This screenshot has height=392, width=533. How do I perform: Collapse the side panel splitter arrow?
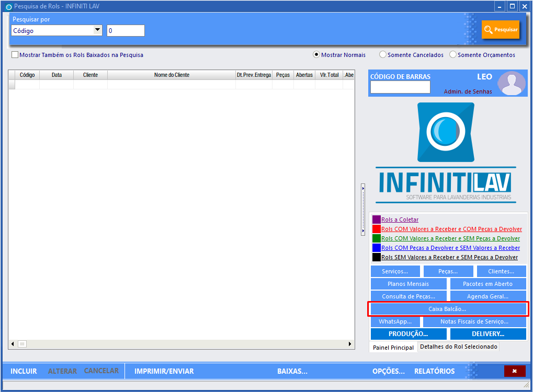tap(363, 187)
